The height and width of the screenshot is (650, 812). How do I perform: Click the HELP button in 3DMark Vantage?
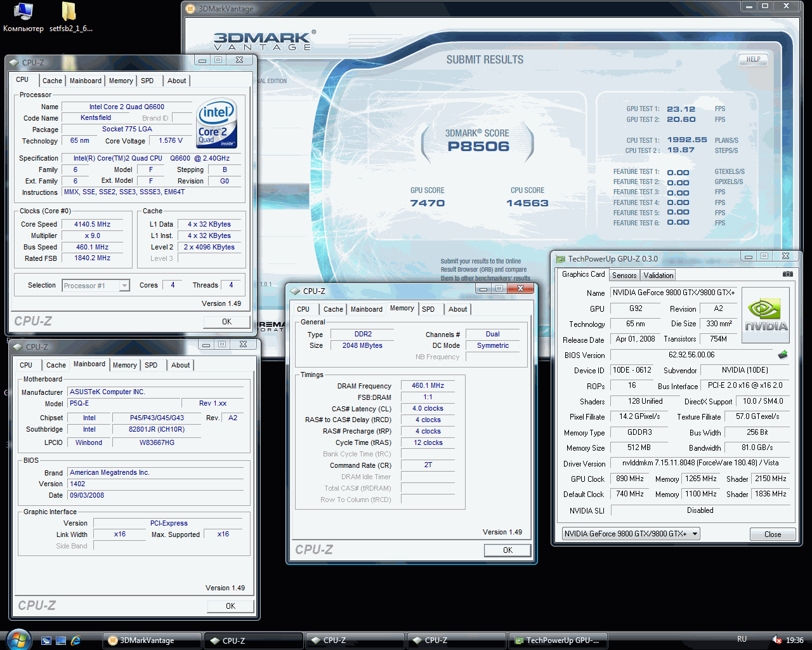tap(753, 60)
